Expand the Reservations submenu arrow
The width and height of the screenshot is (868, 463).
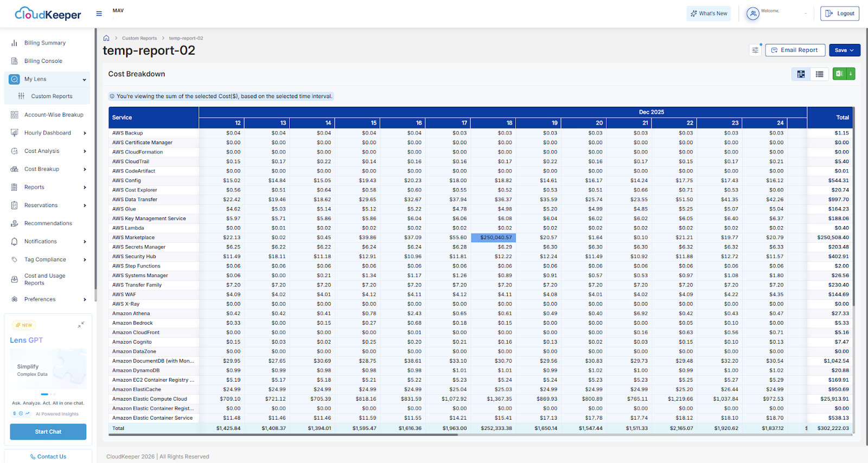pos(85,205)
